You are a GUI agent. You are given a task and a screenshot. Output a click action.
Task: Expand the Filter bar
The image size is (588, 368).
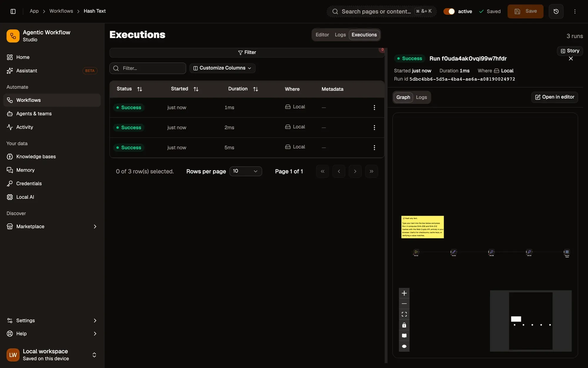pyautogui.click(x=247, y=52)
